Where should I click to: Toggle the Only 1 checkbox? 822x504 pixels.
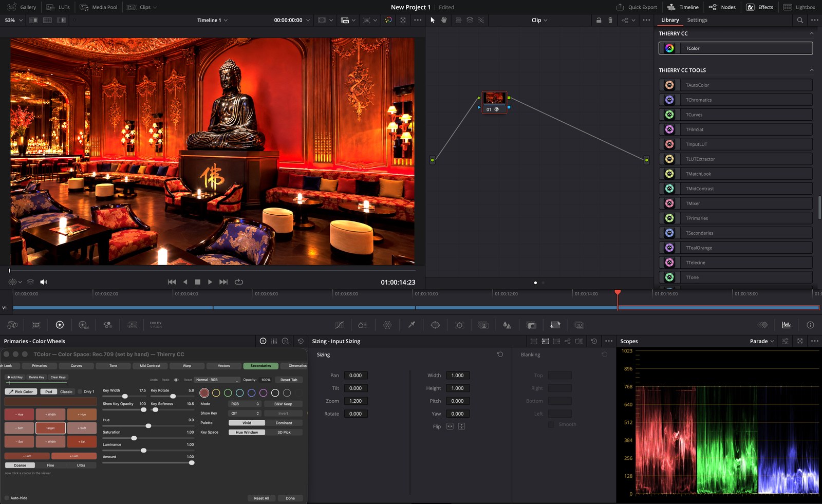tap(80, 391)
